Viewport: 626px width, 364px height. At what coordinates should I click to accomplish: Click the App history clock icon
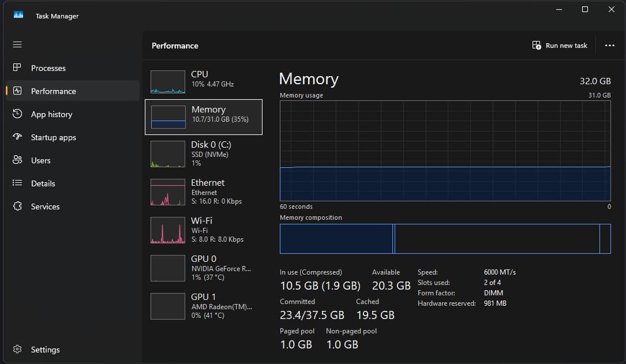pyautogui.click(x=17, y=114)
